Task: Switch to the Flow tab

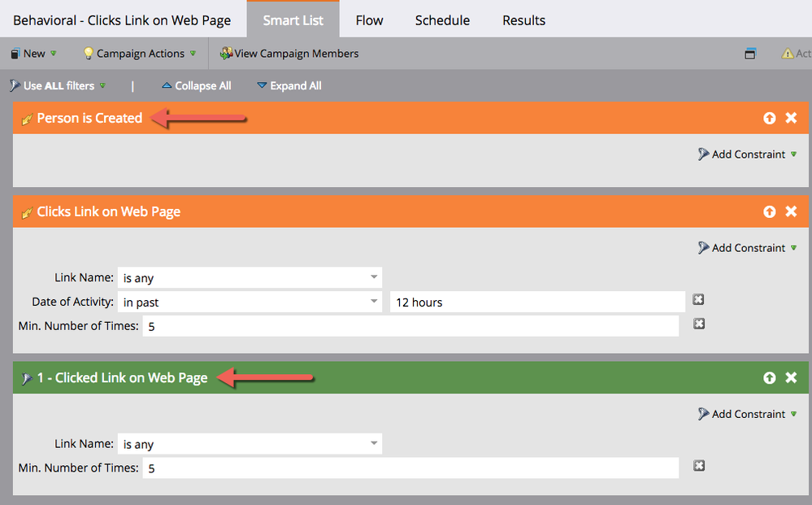Action: tap(369, 20)
